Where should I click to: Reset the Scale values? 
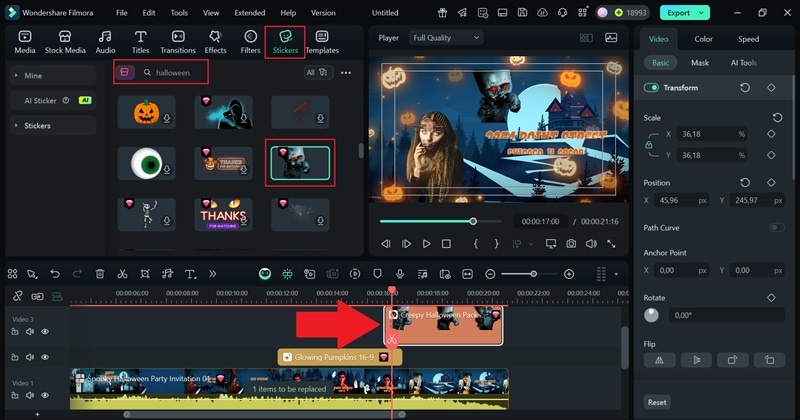777,117
